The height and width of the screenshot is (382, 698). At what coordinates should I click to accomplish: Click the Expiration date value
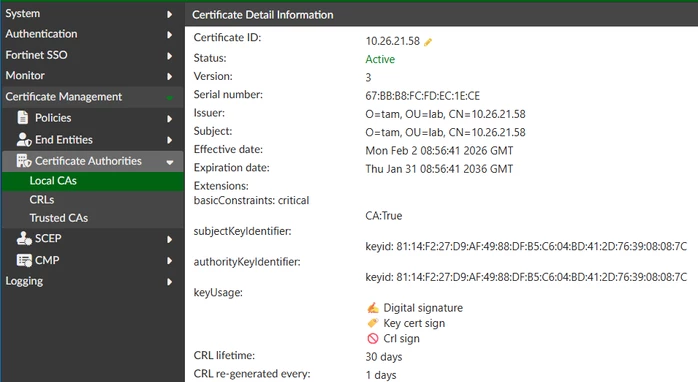pos(439,169)
